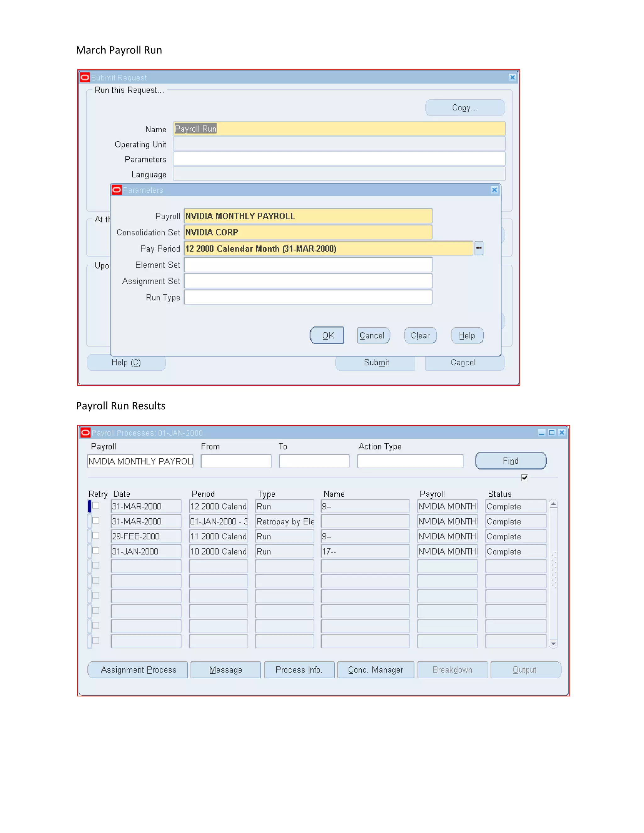Click the Pay Period list-of-values ellipsis icon

[479, 248]
